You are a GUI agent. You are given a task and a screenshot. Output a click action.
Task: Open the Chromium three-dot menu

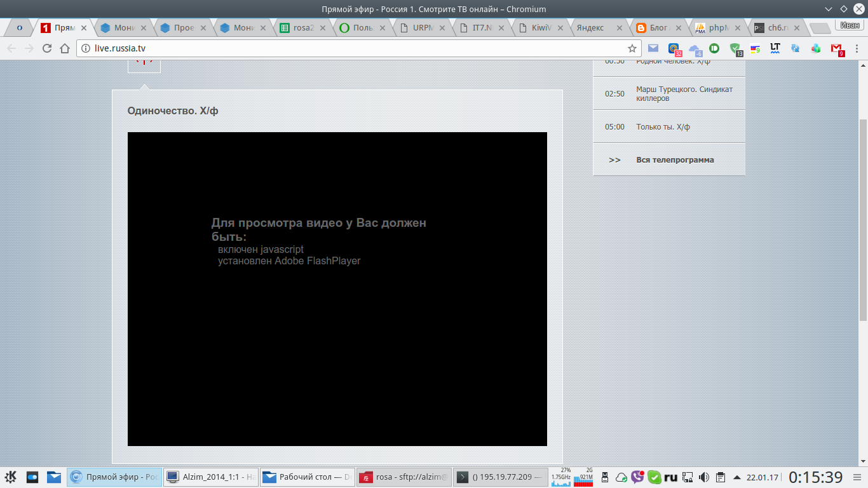tap(857, 48)
